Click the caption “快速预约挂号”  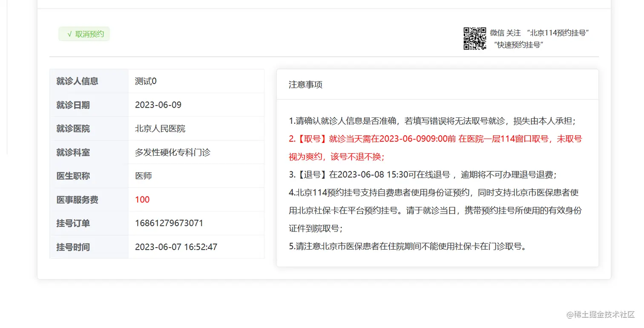[x=519, y=45]
